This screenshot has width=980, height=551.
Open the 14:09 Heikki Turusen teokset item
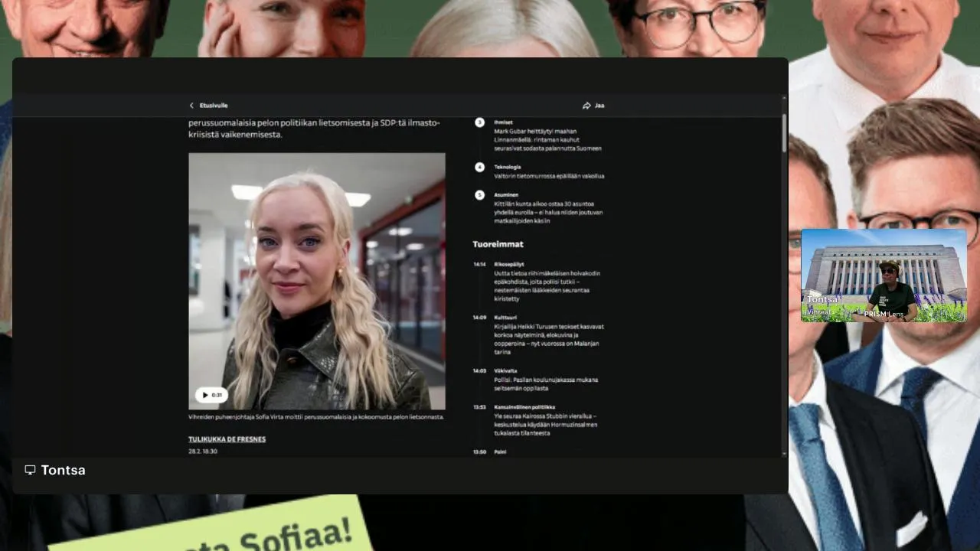(548, 339)
